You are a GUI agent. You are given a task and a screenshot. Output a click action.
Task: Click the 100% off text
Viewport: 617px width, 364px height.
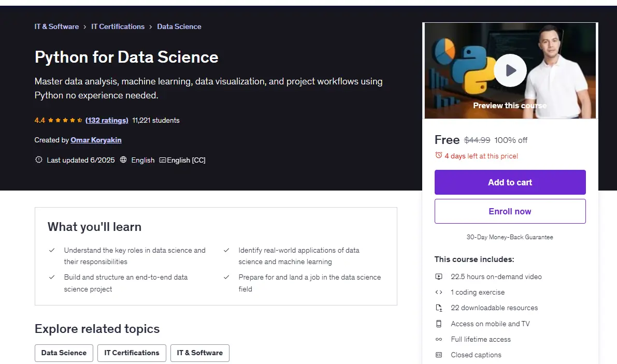[511, 140]
